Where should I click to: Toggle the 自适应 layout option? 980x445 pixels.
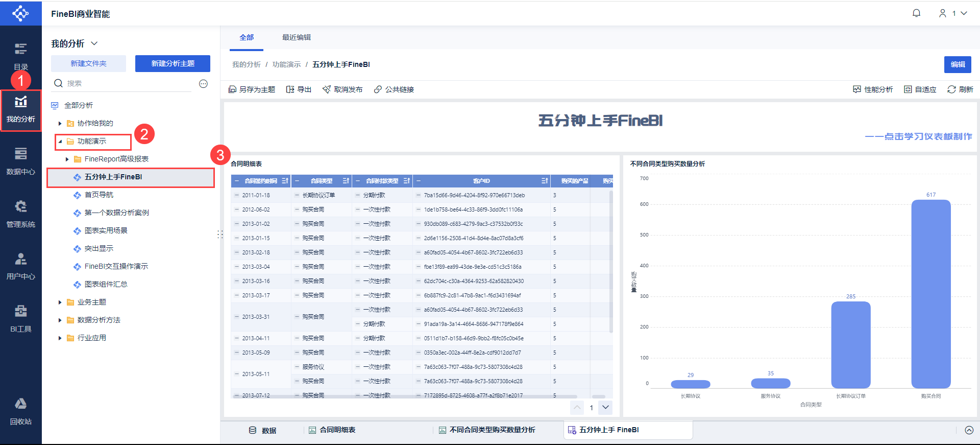click(x=920, y=89)
